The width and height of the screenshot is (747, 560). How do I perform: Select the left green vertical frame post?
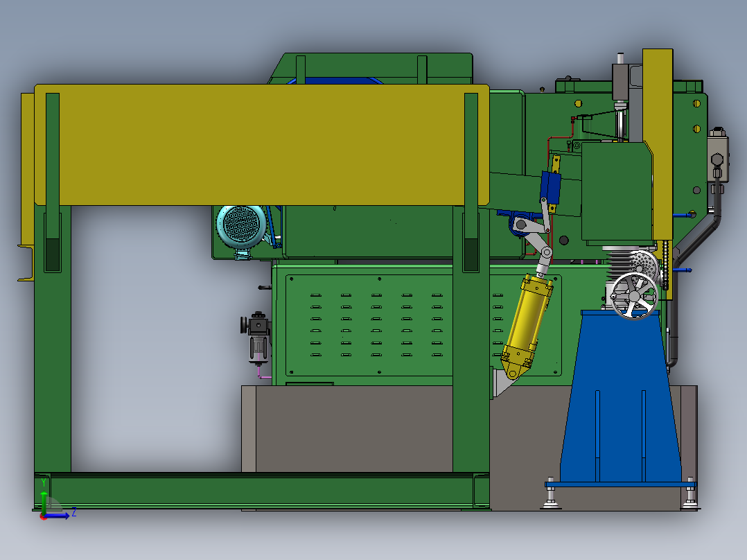pos(53,338)
